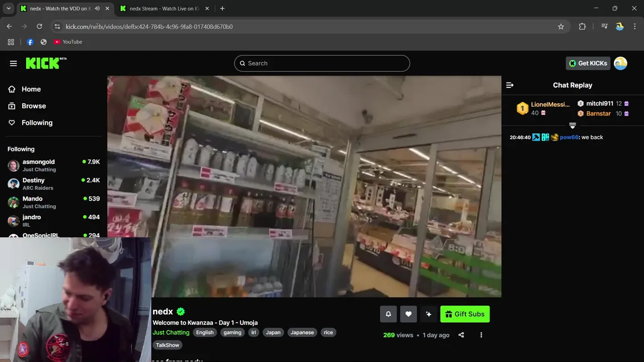Click the Get KICKs button

pyautogui.click(x=588, y=63)
